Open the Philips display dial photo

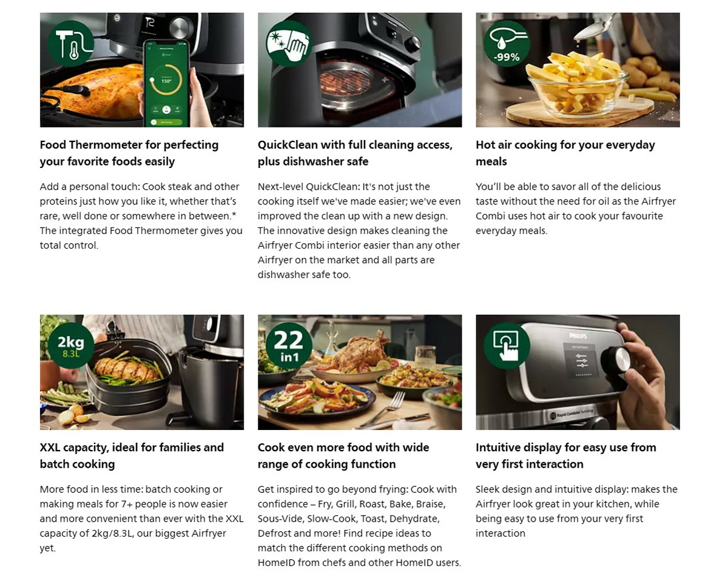point(578,372)
